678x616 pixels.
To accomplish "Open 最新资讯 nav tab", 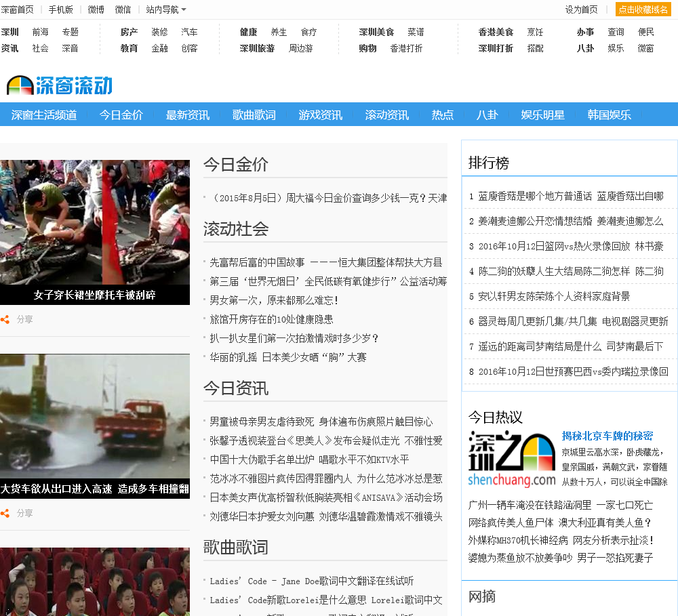I will click(x=188, y=115).
